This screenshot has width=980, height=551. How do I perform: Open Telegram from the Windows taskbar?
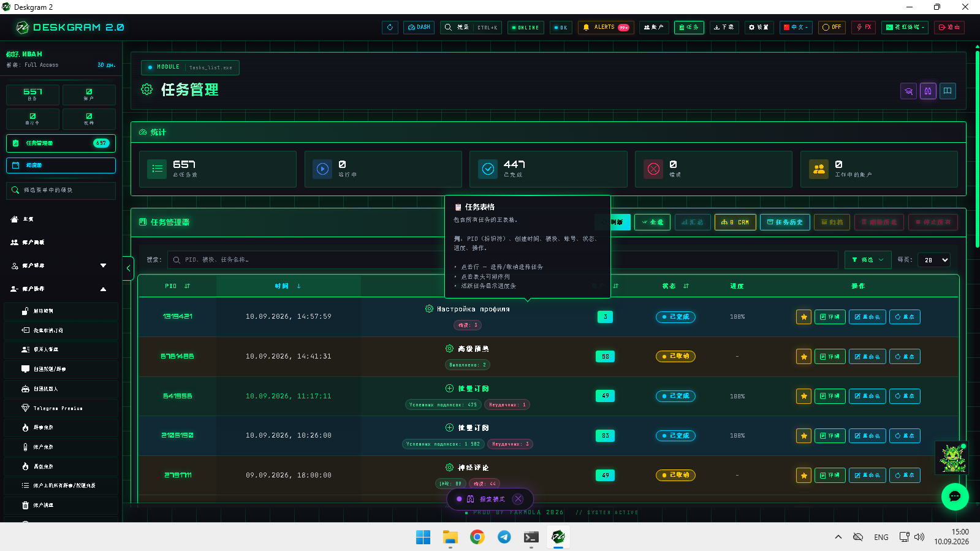point(504,537)
